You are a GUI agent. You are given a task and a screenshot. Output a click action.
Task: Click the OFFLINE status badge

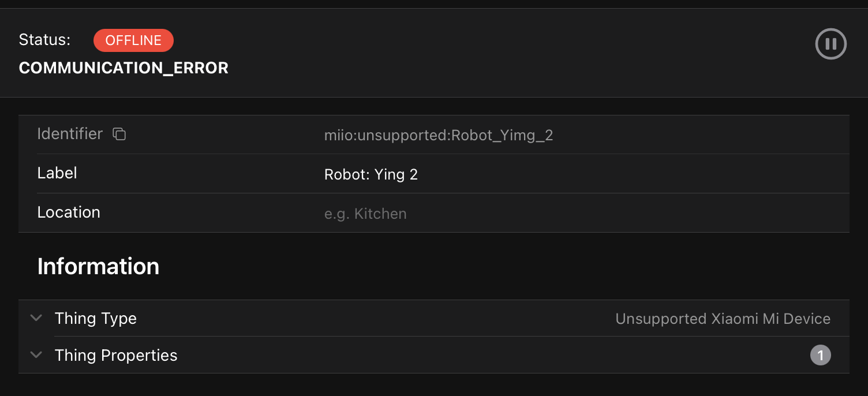(133, 40)
